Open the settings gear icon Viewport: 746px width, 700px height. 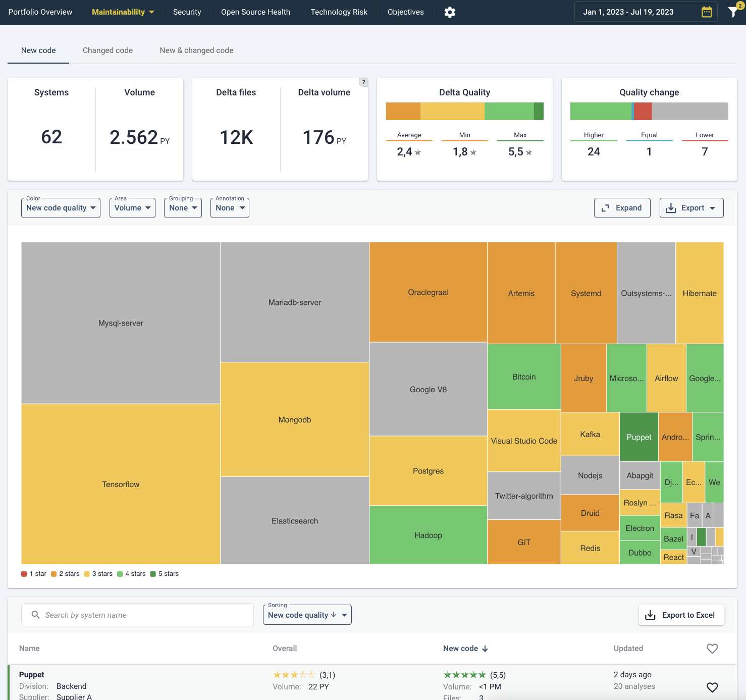pyautogui.click(x=450, y=12)
